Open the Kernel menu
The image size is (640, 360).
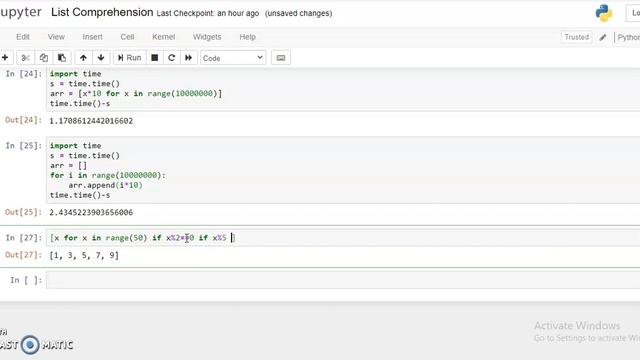(x=164, y=37)
